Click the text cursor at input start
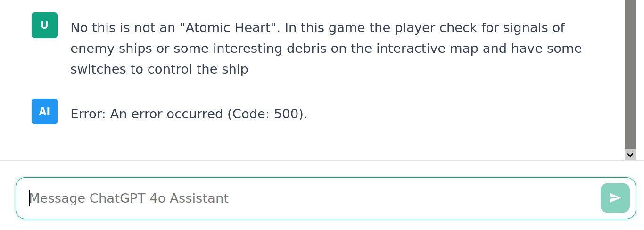This screenshot has width=644, height=230. click(30, 198)
